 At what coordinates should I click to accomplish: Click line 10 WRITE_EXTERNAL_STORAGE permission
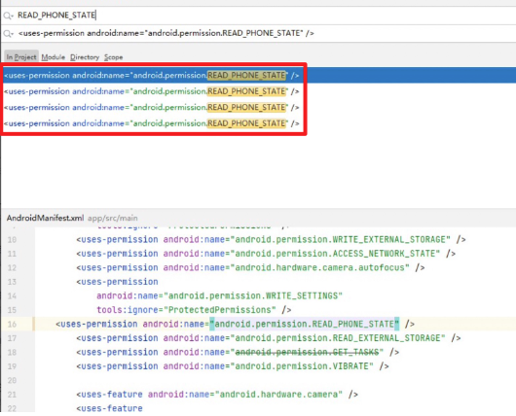tap(271, 239)
